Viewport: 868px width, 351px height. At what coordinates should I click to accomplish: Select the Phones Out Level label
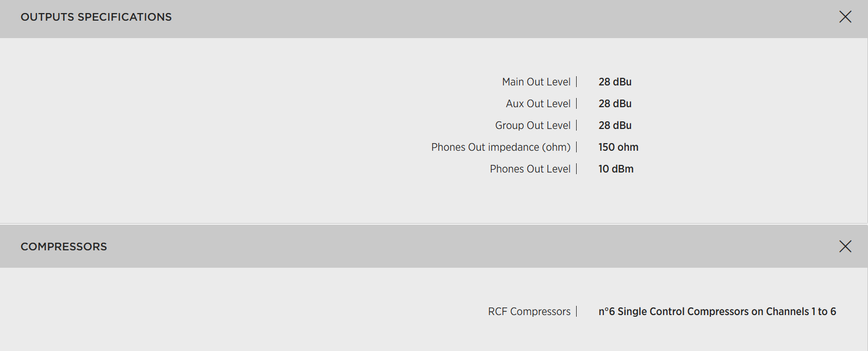[x=530, y=169]
